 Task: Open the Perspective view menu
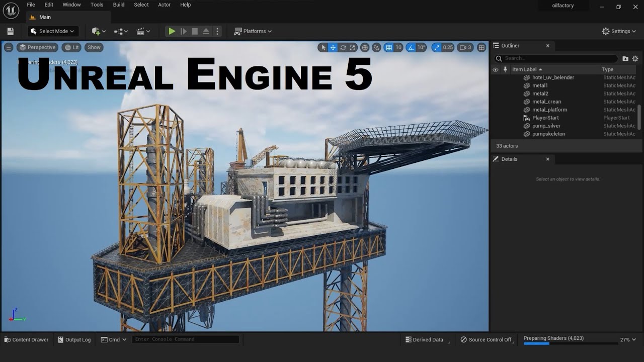pyautogui.click(x=37, y=47)
